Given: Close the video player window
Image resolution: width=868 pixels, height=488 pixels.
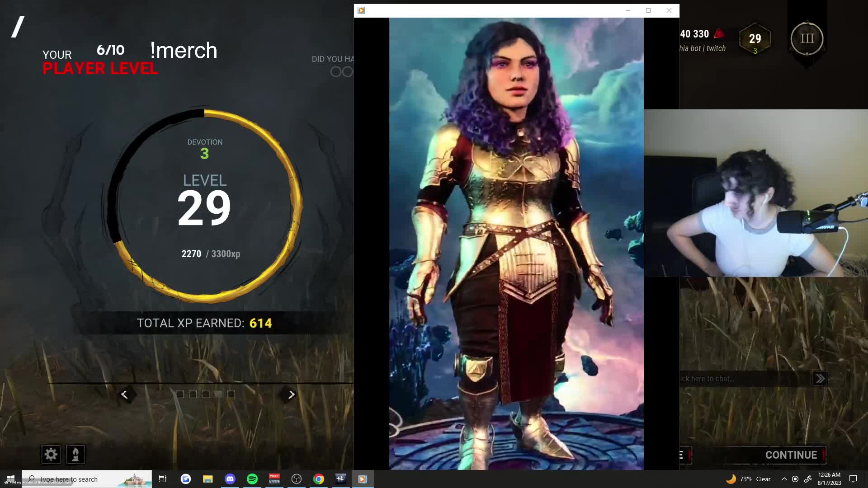Looking at the screenshot, I should tap(669, 10).
